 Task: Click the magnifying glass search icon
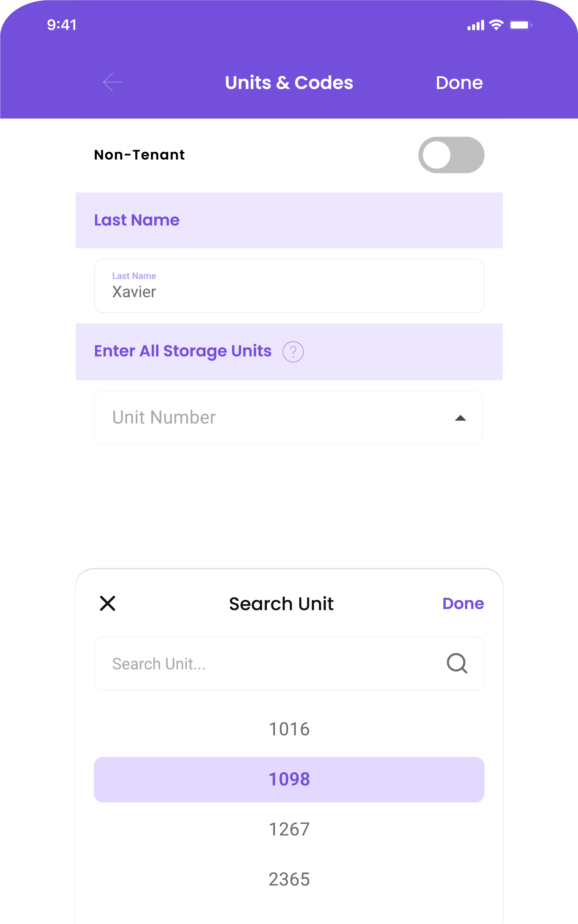coord(457,663)
